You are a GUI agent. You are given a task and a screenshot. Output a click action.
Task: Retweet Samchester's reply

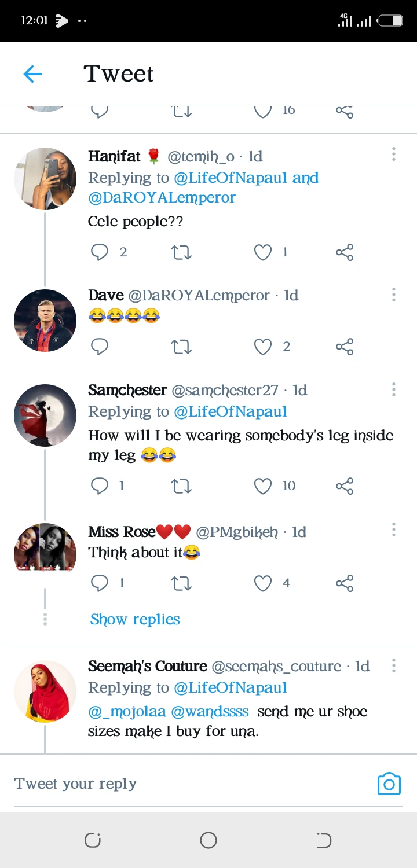[181, 486]
